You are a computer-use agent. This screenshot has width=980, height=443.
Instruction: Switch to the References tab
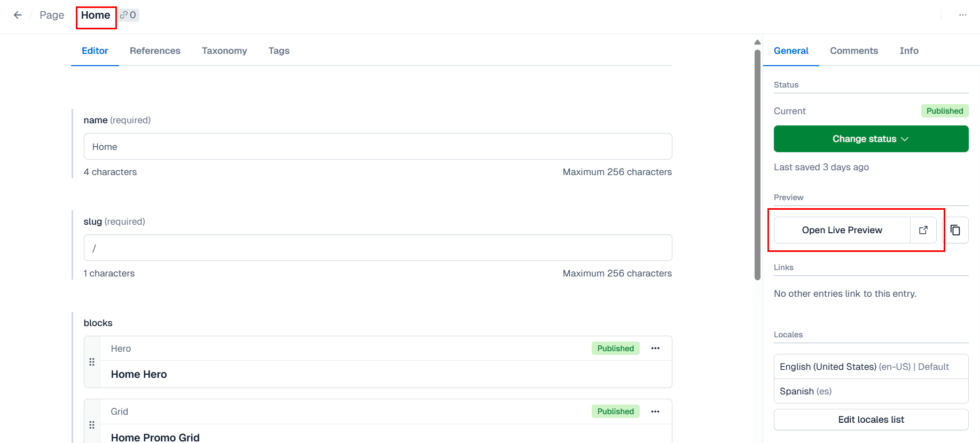coord(155,51)
